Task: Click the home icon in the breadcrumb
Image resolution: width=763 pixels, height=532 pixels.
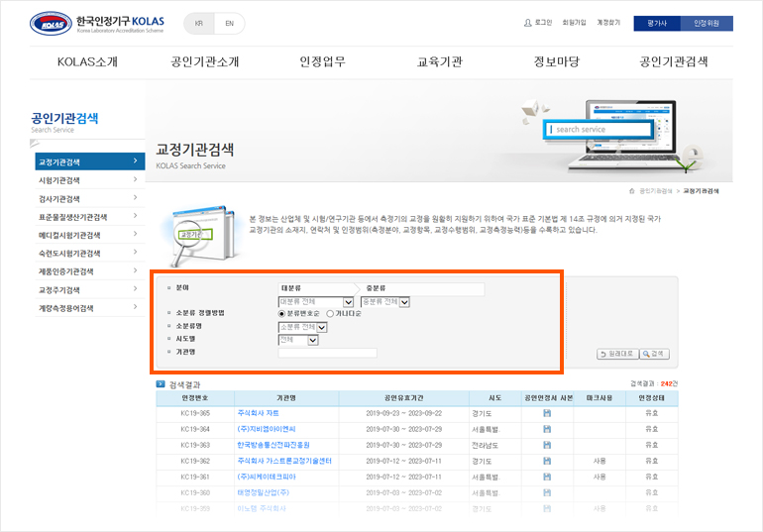Action: 632,190
